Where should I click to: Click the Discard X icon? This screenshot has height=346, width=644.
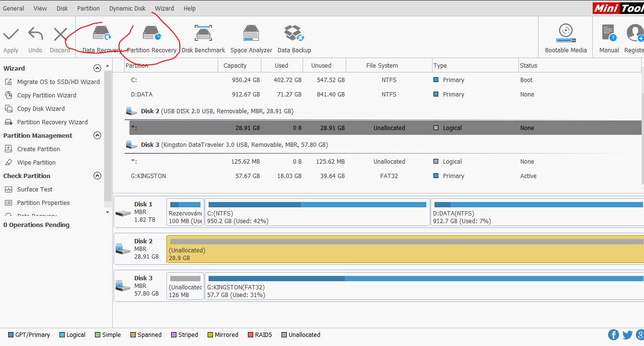point(60,35)
